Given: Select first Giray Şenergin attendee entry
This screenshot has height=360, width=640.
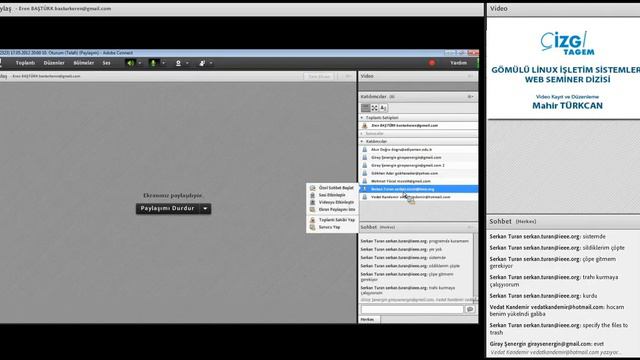Looking at the screenshot, I should pos(418,158).
